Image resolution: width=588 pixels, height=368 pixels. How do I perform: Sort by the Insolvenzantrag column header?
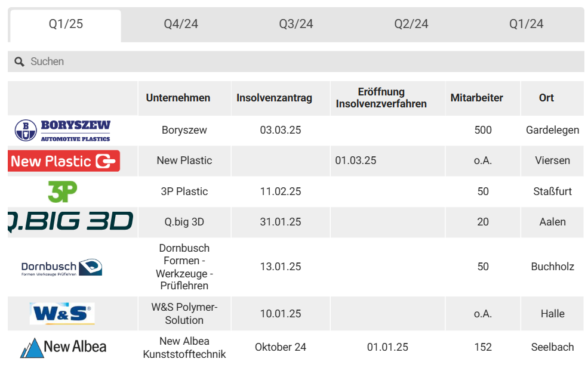pos(274,98)
